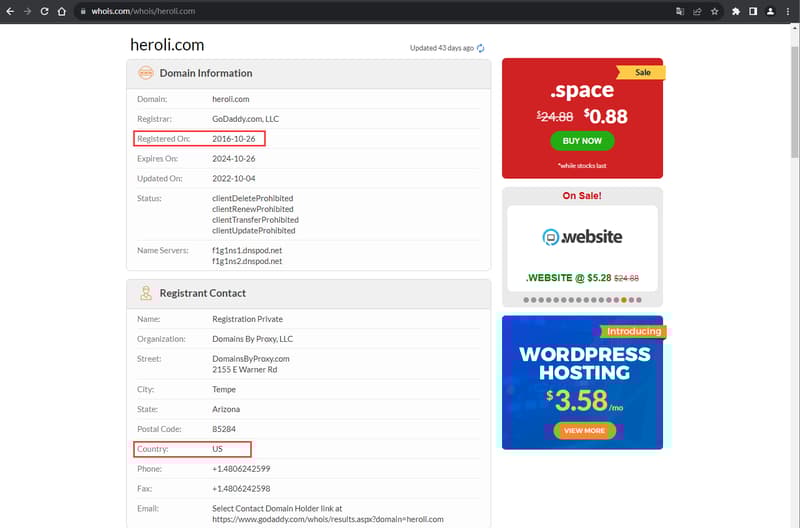The width and height of the screenshot is (800, 528).
Task: Click the Sale ribbon on .space ad
Action: tap(641, 72)
